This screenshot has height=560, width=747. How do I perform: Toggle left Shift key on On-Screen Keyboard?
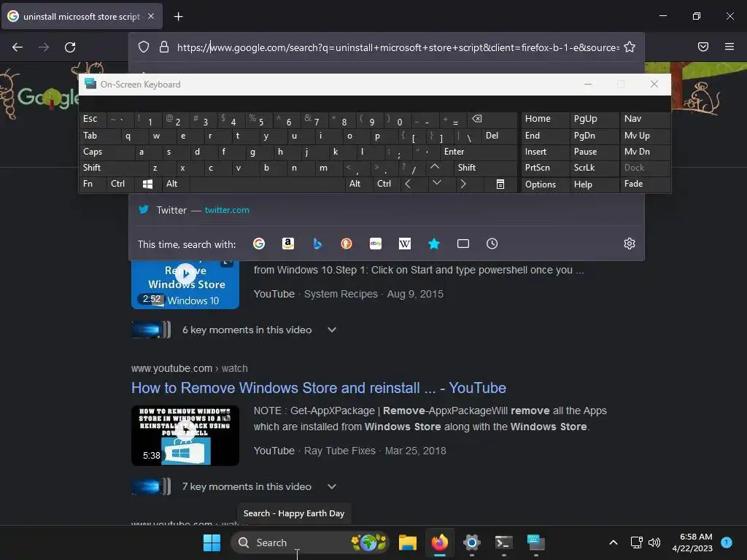tap(113, 168)
